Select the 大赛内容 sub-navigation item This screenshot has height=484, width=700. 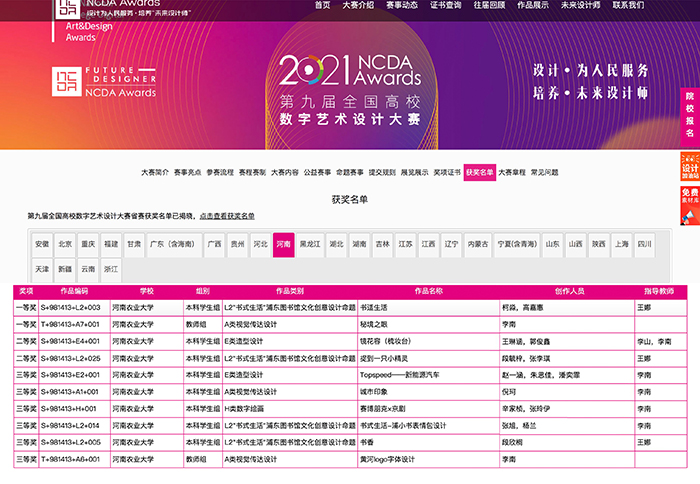pyautogui.click(x=285, y=172)
